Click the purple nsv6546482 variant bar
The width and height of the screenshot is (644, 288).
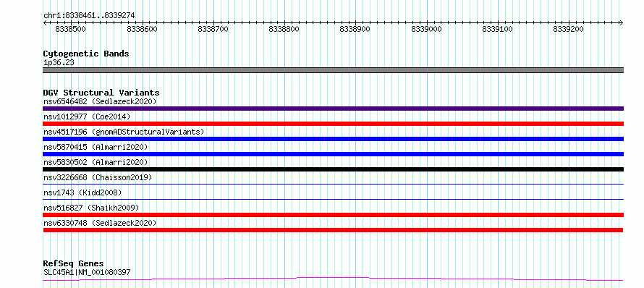(333, 109)
